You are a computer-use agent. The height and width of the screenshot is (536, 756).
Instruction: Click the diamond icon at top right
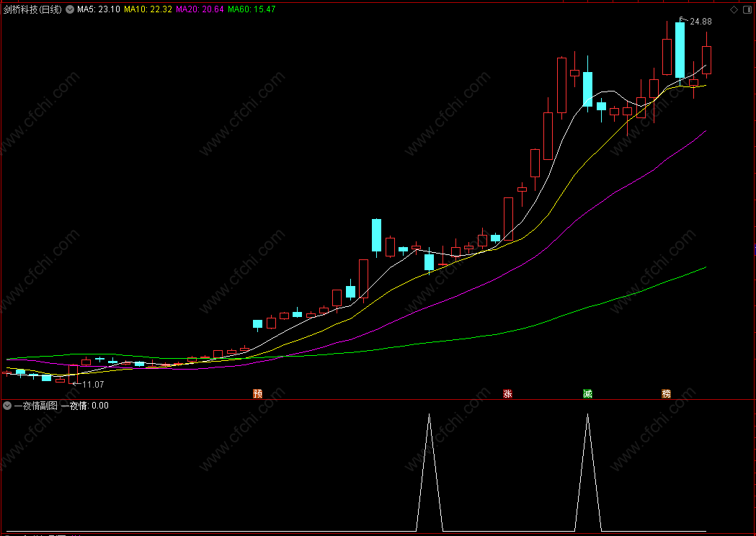734,9
